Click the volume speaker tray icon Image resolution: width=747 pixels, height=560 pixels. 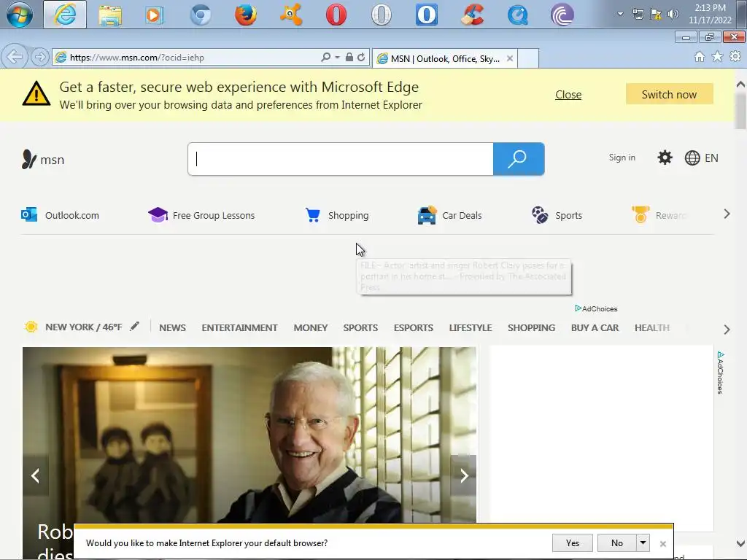point(673,14)
